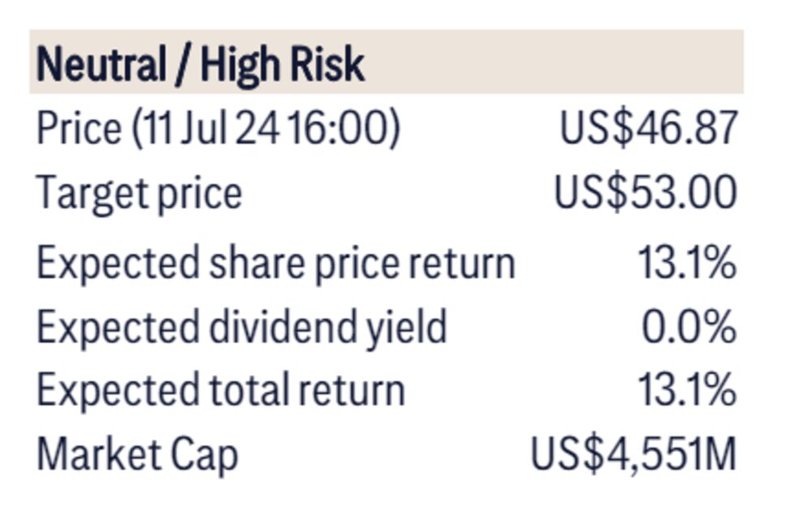Click the word "total" in the total return row
Viewport: 812px width, 525px height.
250,390
